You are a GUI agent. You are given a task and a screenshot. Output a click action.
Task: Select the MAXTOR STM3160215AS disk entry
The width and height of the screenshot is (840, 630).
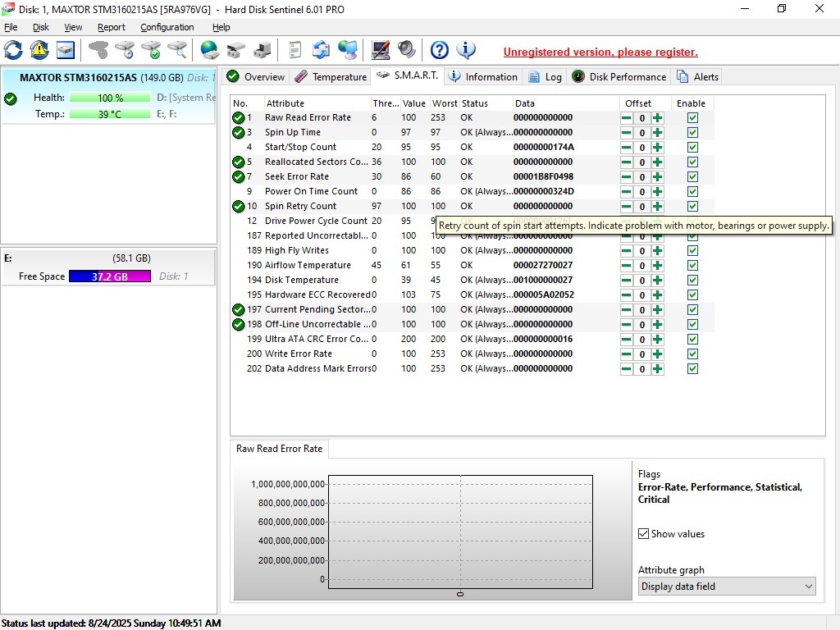pos(109,97)
